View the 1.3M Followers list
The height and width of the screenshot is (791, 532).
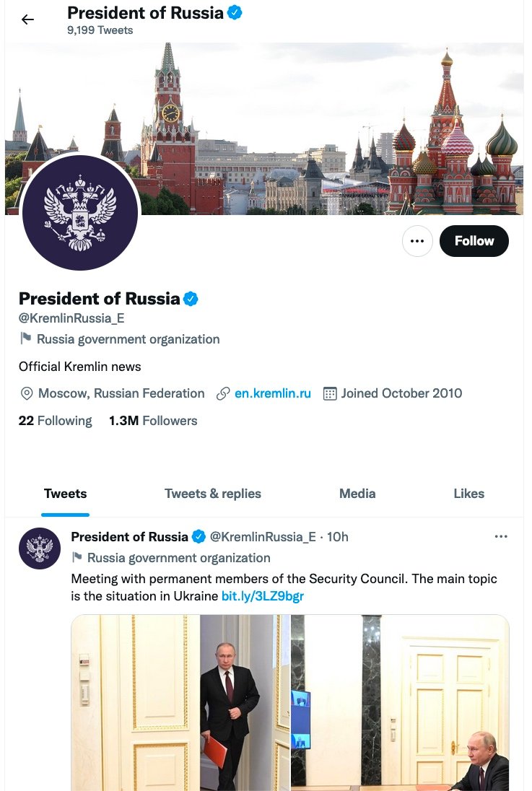coord(153,421)
